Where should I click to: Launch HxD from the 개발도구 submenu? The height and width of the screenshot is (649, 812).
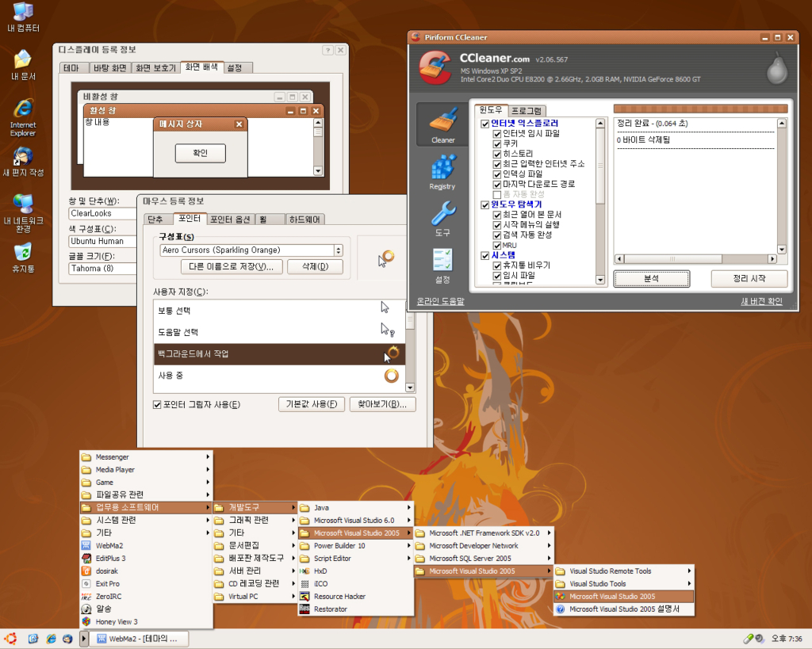pyautogui.click(x=356, y=571)
